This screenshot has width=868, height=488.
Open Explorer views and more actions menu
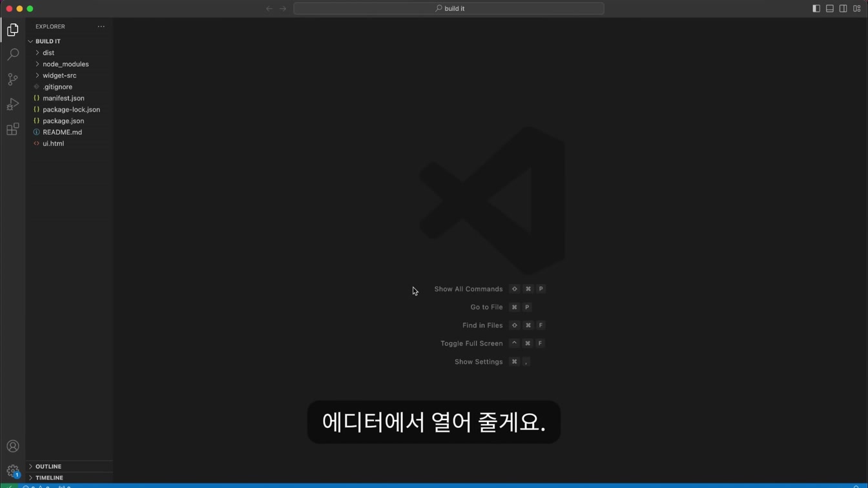101,26
